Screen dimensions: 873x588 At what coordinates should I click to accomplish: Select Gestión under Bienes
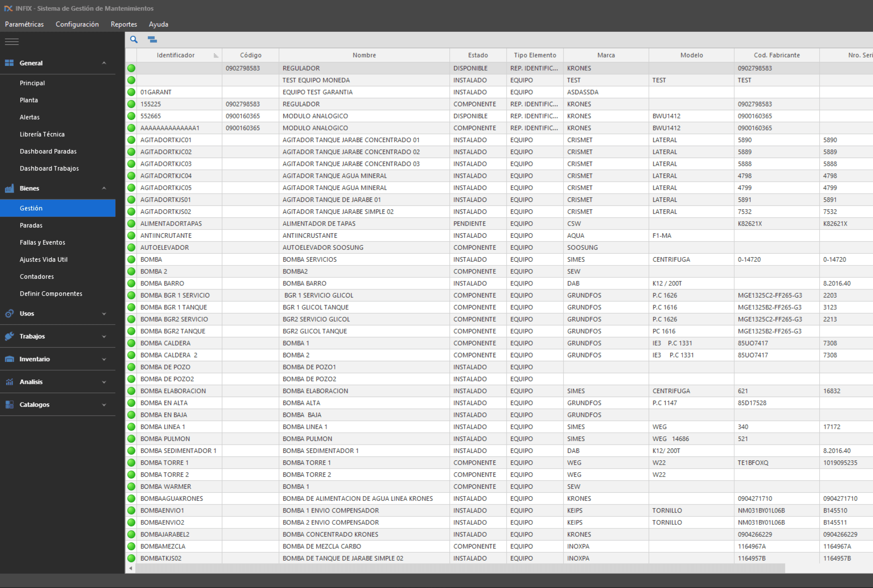58,208
